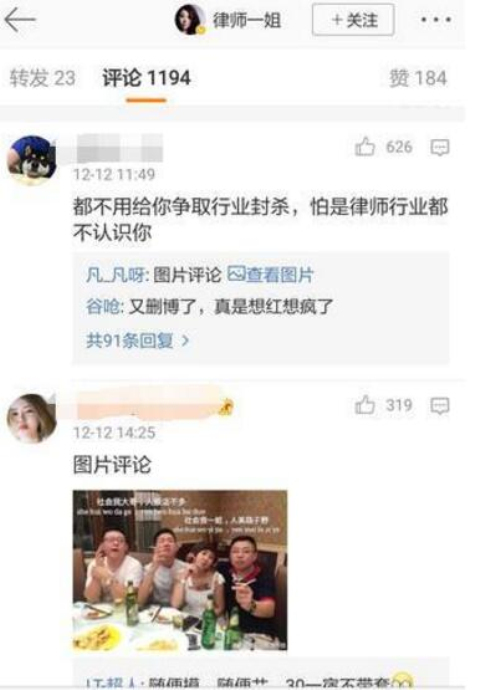This screenshot has width=500, height=690.
Task: Open 律师一姐 profile avatar
Action: click(x=190, y=20)
